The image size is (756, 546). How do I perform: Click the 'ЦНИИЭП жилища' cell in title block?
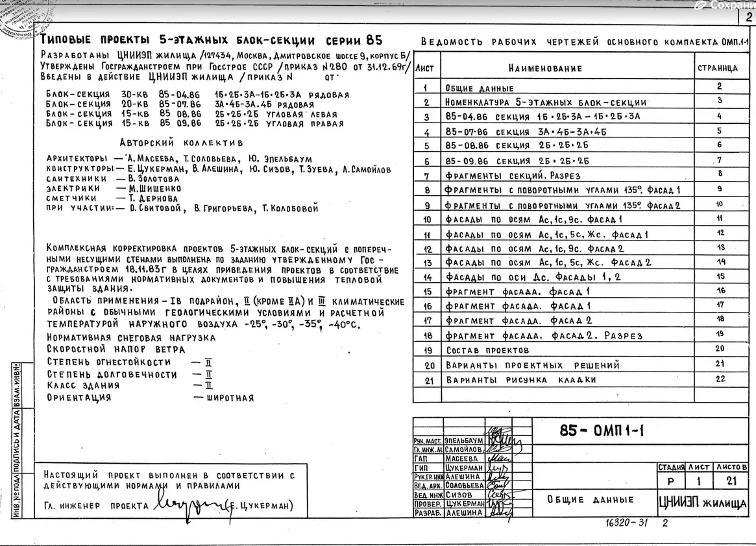point(702,503)
